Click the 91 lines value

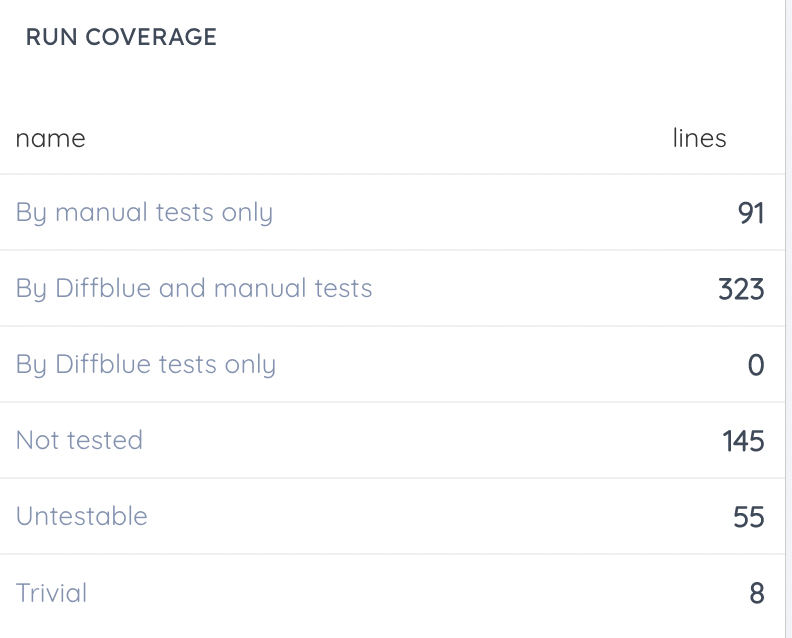click(750, 213)
